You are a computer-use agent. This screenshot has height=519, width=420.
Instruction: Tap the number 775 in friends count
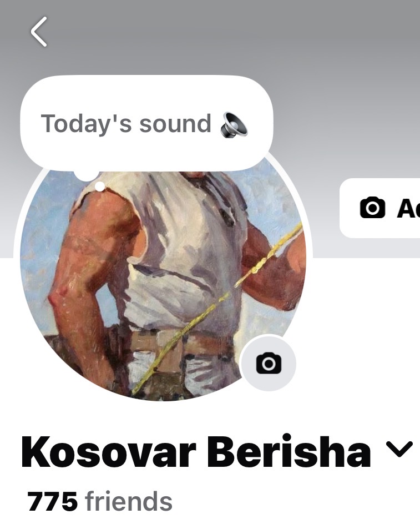53,501
